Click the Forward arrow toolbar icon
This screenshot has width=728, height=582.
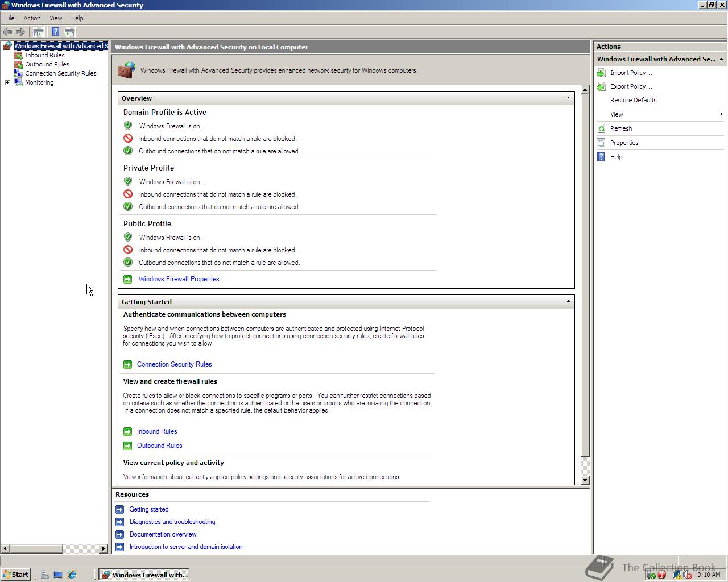point(20,32)
